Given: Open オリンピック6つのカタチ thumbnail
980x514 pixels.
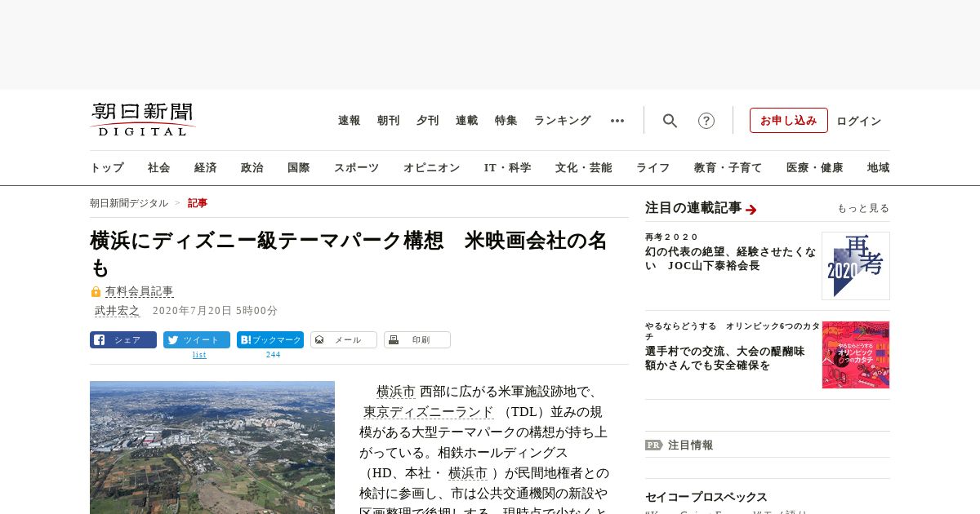Looking at the screenshot, I should [856, 355].
